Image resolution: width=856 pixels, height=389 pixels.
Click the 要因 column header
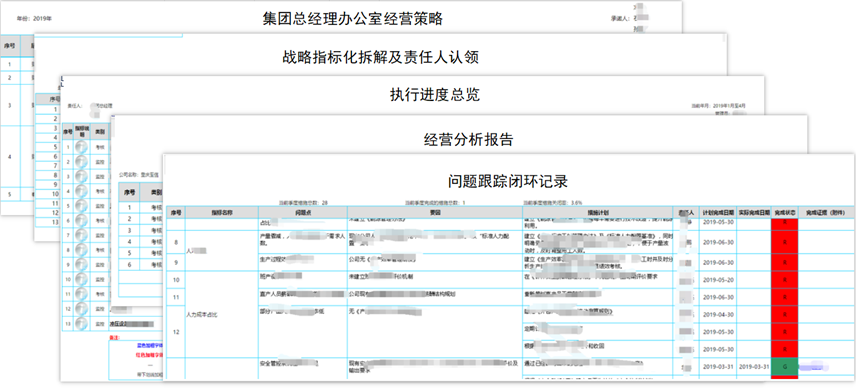435,212
